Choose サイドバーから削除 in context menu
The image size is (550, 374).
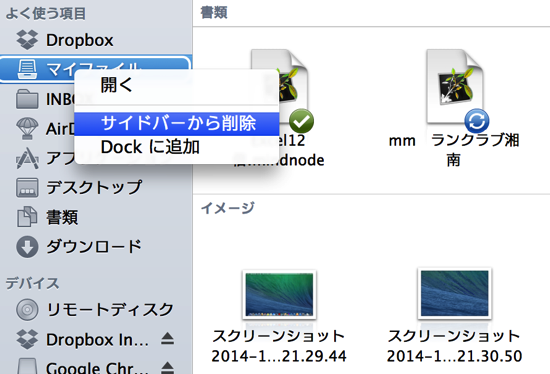[177, 123]
